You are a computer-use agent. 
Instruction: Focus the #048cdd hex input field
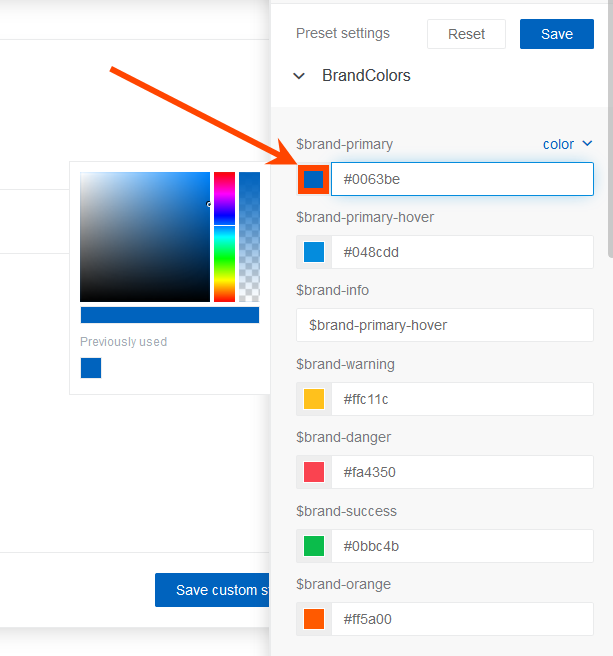tap(462, 252)
